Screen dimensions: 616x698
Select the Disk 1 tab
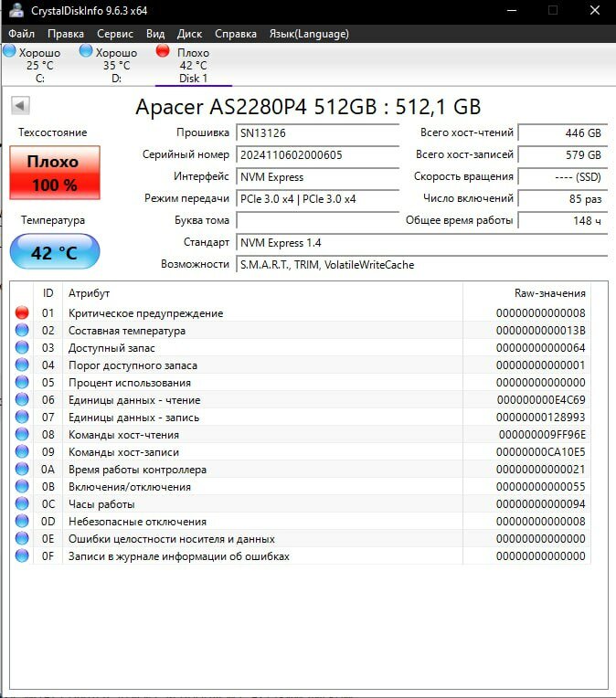[194, 65]
